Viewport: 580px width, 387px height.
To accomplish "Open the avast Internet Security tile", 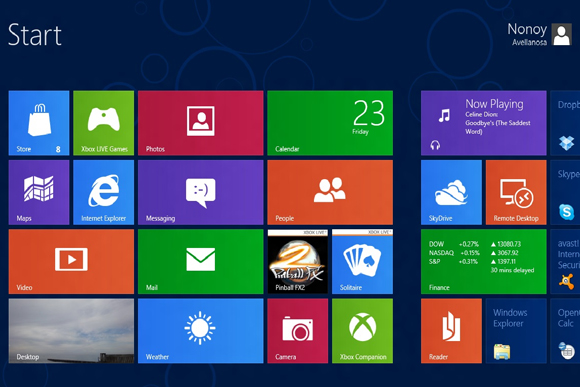I will pyautogui.click(x=565, y=262).
